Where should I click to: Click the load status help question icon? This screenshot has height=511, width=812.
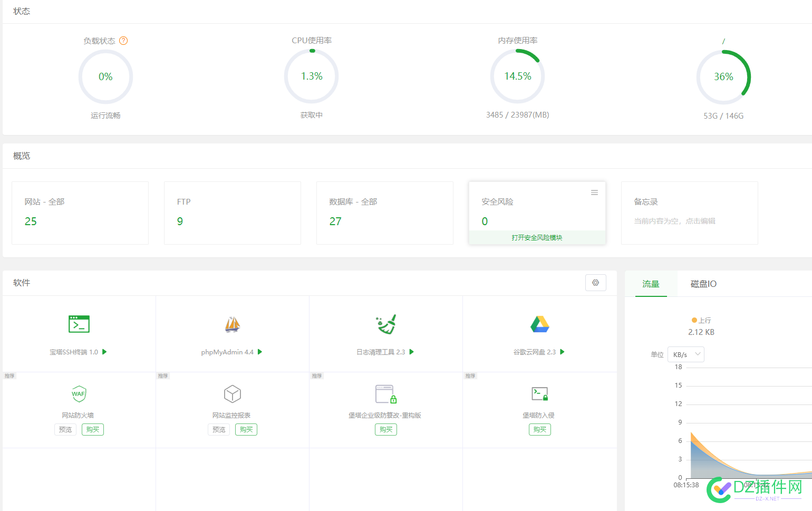tap(123, 41)
